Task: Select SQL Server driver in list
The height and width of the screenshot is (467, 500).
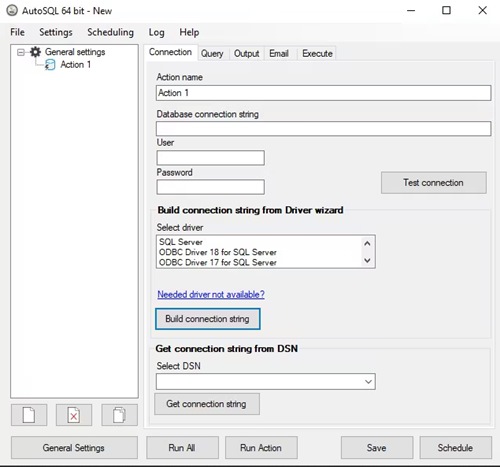Action: (x=181, y=242)
